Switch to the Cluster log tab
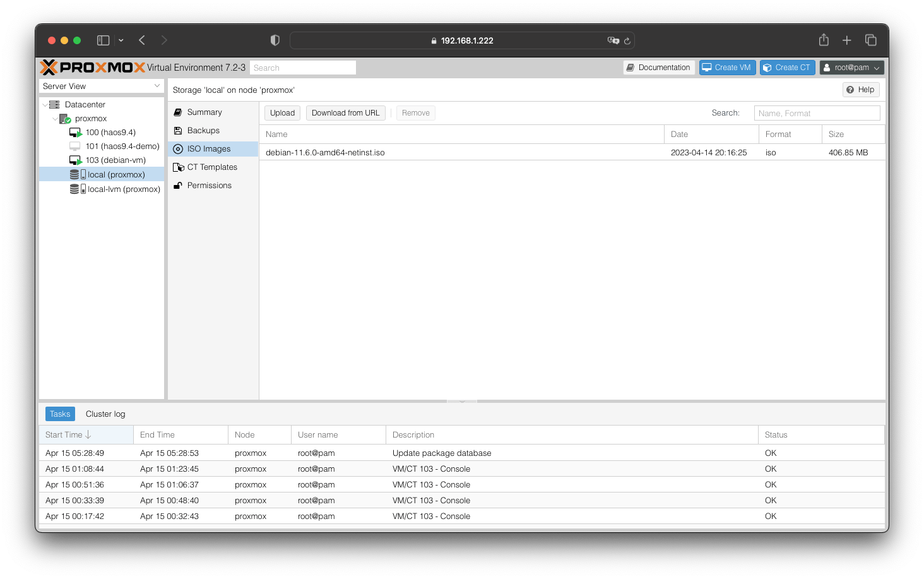The height and width of the screenshot is (579, 924). [105, 414]
